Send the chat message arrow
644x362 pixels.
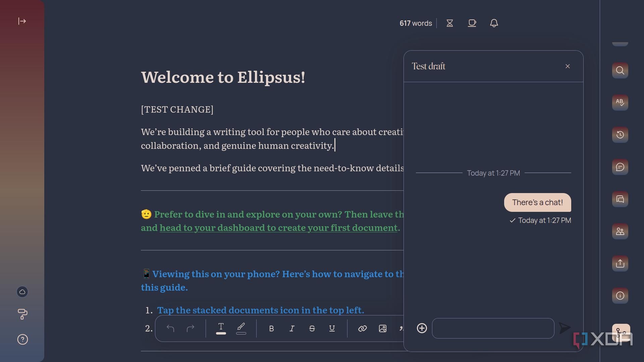click(565, 328)
